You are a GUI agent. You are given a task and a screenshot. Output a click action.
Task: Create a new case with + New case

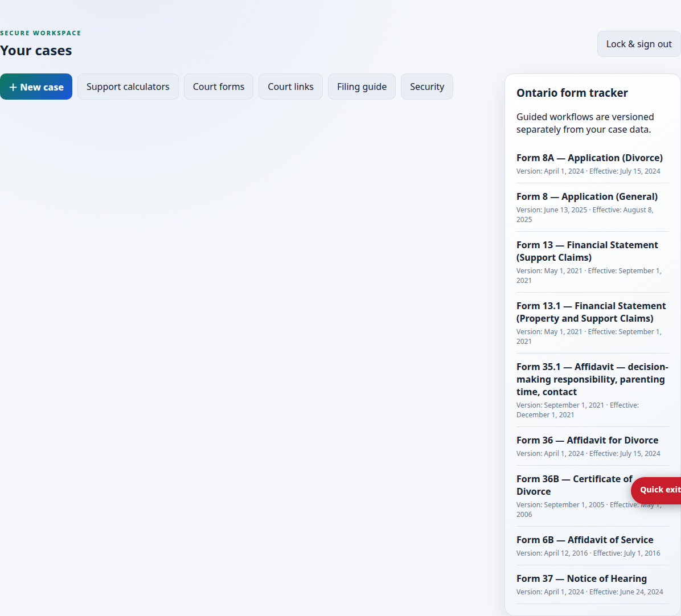(x=36, y=87)
